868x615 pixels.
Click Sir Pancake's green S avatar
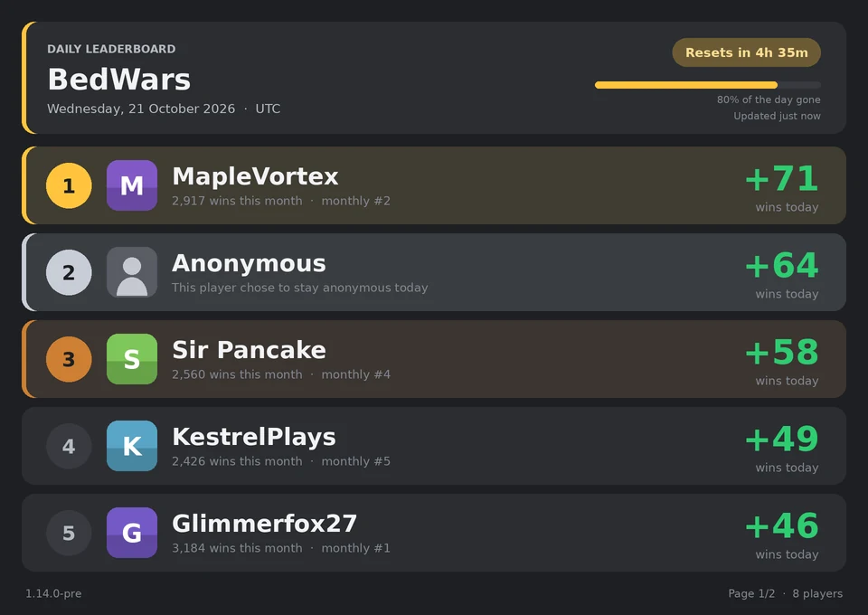click(x=132, y=359)
